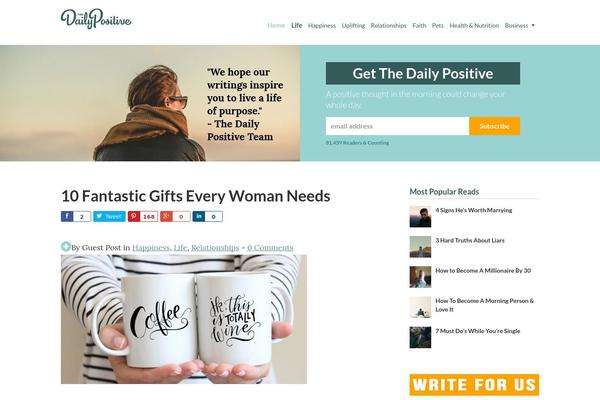Expand the Business menu dropdown arrow
Viewport: 600px width, 400px height.
click(533, 26)
